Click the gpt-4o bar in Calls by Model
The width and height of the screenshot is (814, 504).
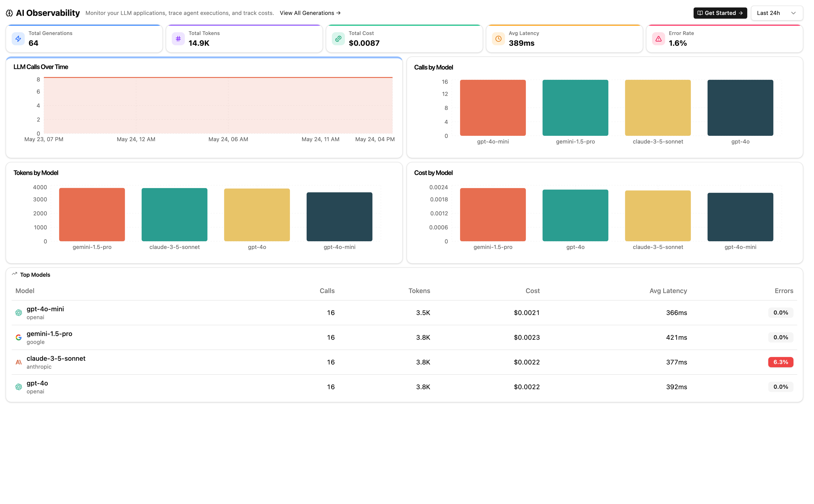click(x=740, y=108)
